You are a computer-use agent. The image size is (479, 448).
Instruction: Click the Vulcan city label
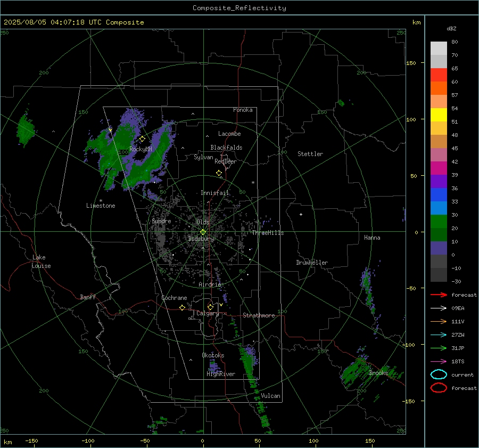tap(271, 396)
